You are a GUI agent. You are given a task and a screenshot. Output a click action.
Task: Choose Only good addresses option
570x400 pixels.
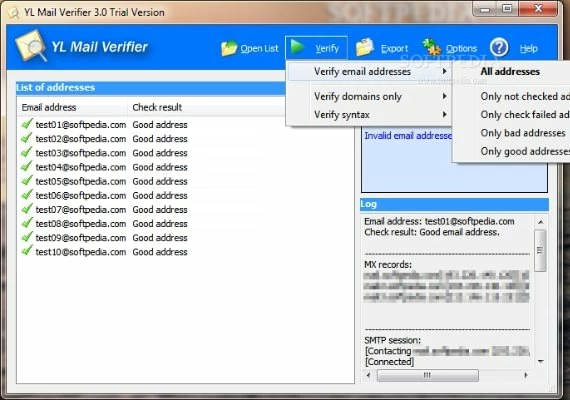pyautogui.click(x=525, y=151)
